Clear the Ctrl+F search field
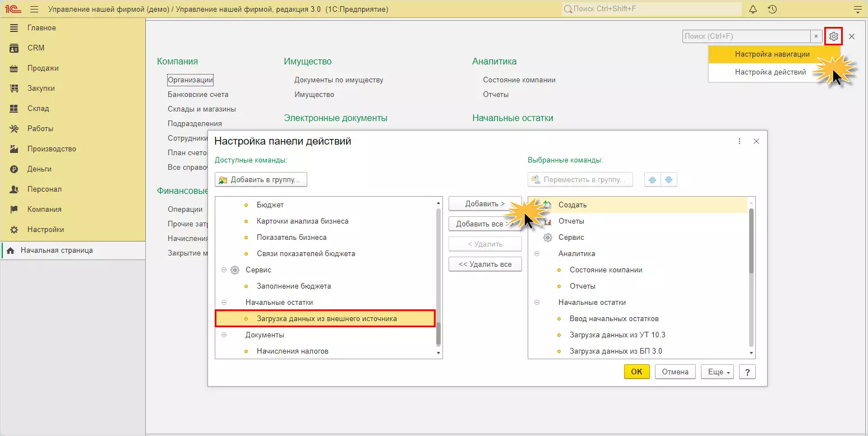 817,36
